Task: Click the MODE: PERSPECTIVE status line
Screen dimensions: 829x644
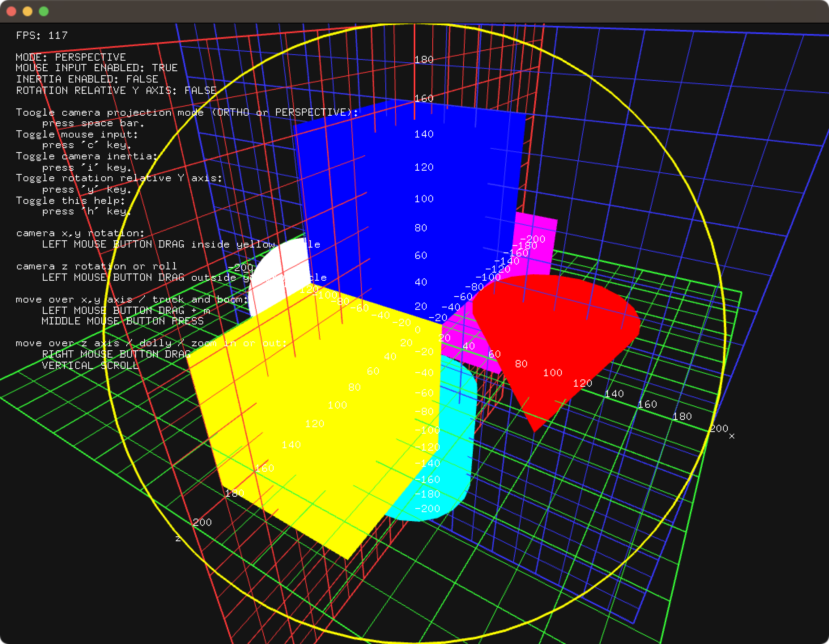Action: (71, 57)
